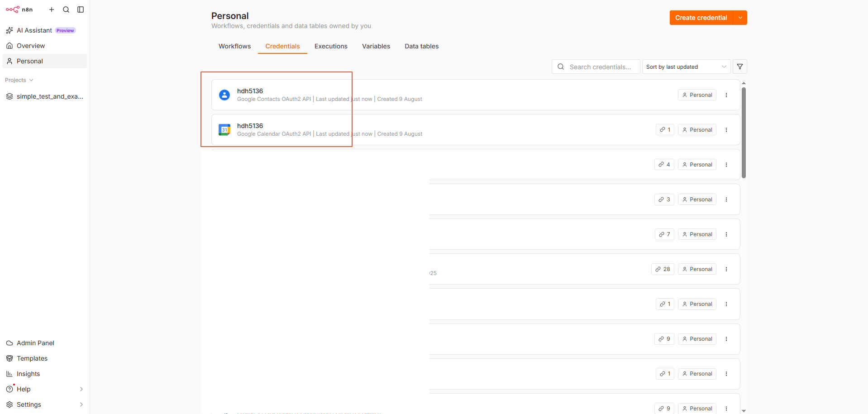Open three-dot menu on row with 4 links
The height and width of the screenshot is (414, 868).
pyautogui.click(x=726, y=165)
